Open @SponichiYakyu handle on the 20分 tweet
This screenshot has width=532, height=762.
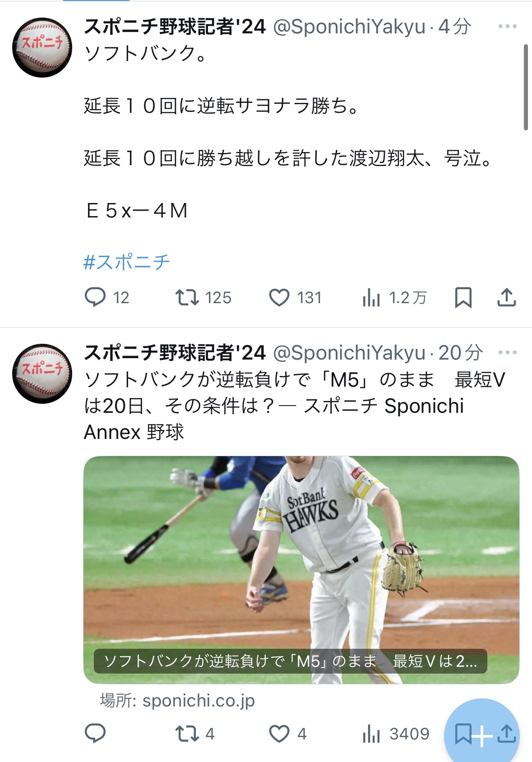pyautogui.click(x=349, y=352)
